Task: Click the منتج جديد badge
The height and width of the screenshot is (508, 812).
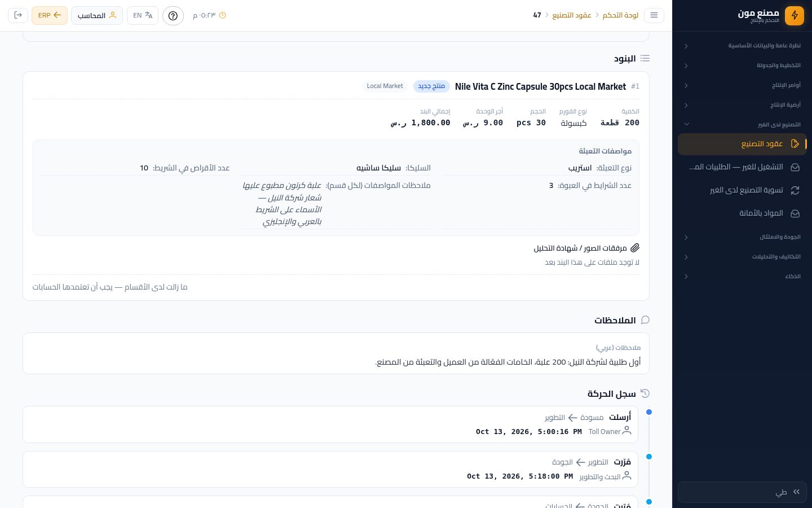Action: click(x=431, y=86)
